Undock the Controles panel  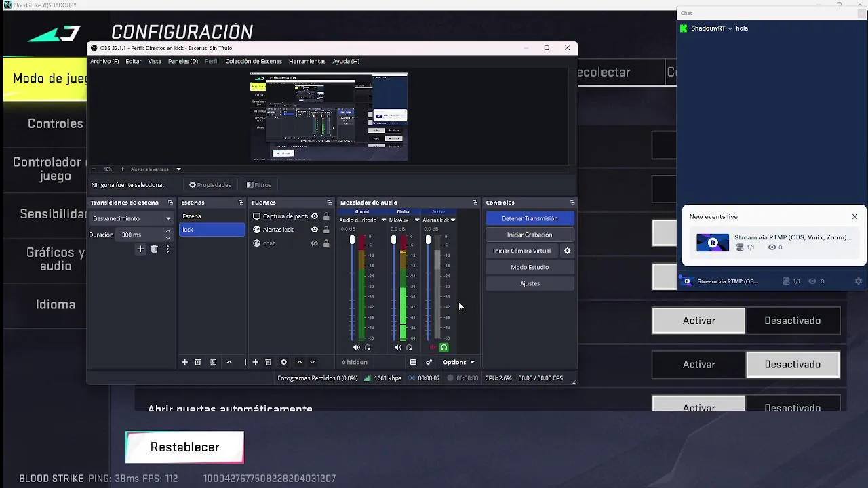click(x=572, y=203)
